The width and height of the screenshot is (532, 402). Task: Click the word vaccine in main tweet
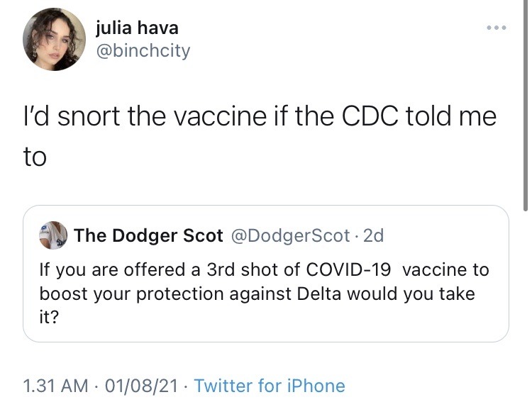click(x=221, y=116)
